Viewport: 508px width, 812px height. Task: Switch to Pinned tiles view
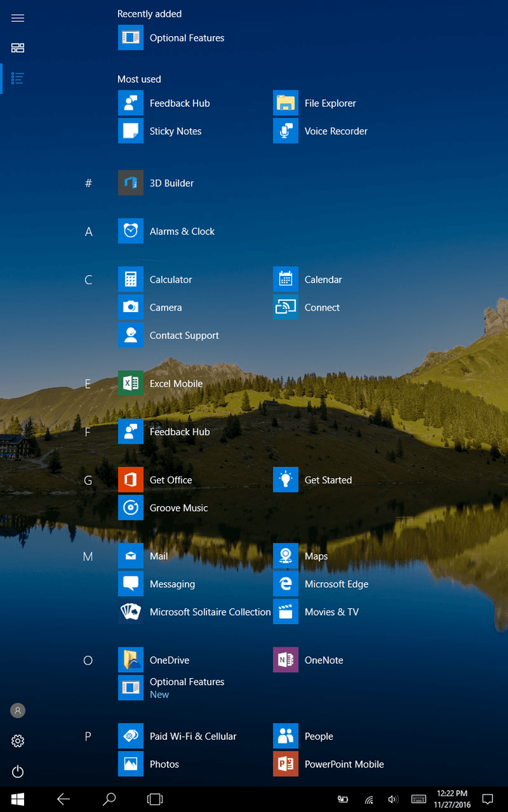click(17, 48)
